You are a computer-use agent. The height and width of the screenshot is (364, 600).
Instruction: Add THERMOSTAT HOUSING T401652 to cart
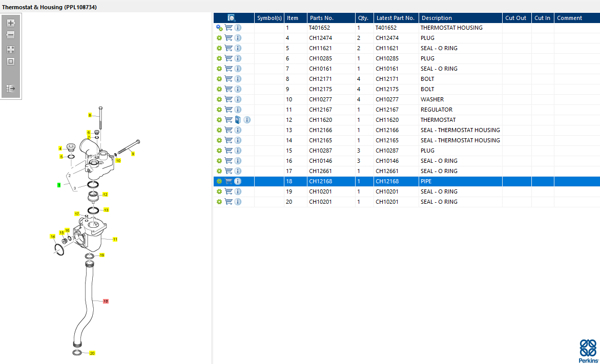[x=229, y=28]
